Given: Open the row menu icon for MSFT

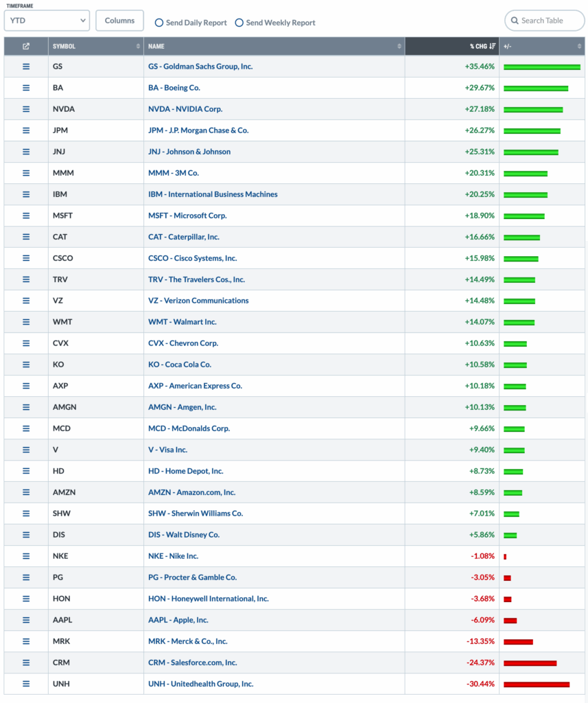Looking at the screenshot, I should pyautogui.click(x=26, y=216).
